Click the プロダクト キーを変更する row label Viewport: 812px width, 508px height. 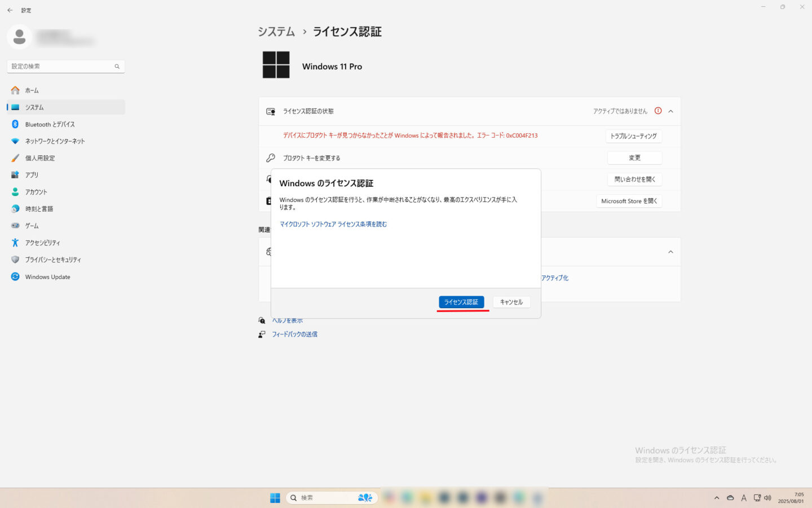click(x=312, y=158)
